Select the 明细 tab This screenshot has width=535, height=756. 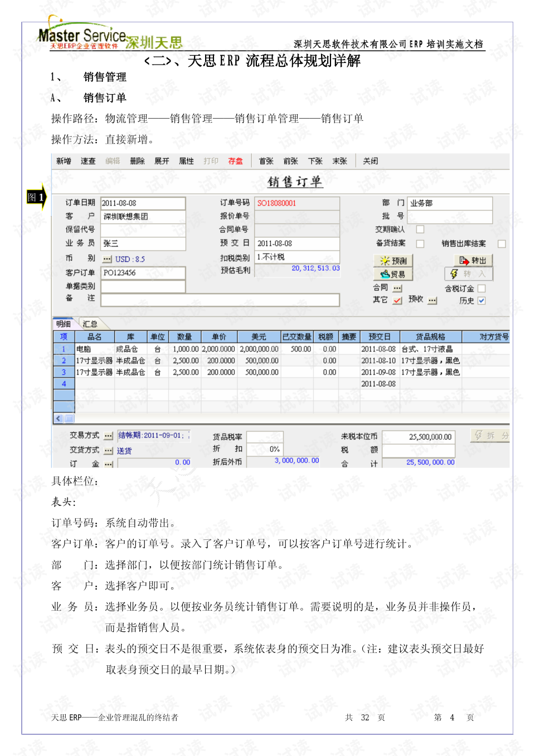[x=63, y=323]
